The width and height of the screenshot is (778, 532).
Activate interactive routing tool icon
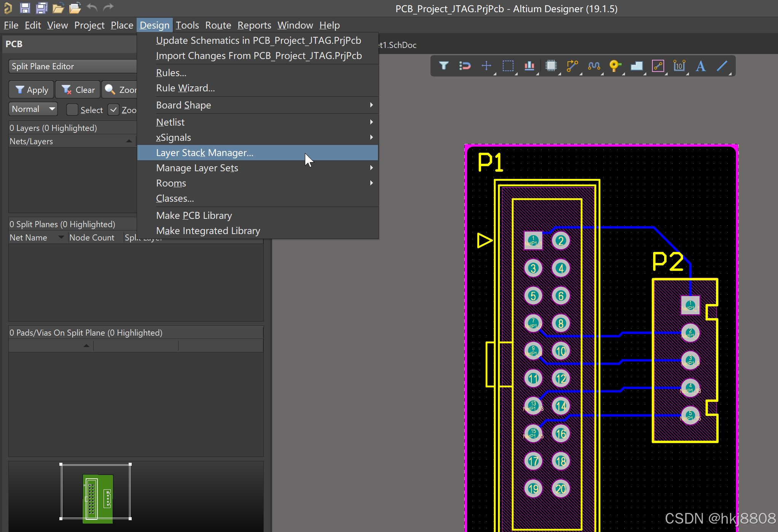click(x=572, y=66)
